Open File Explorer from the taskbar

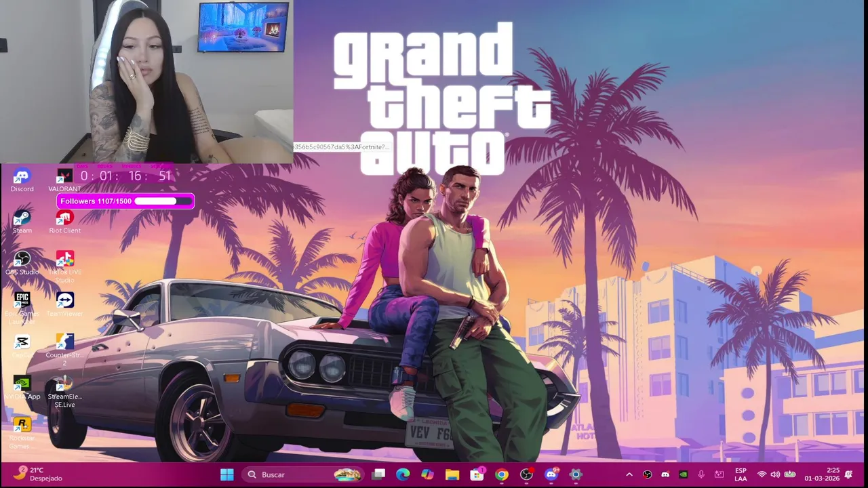pos(452,474)
